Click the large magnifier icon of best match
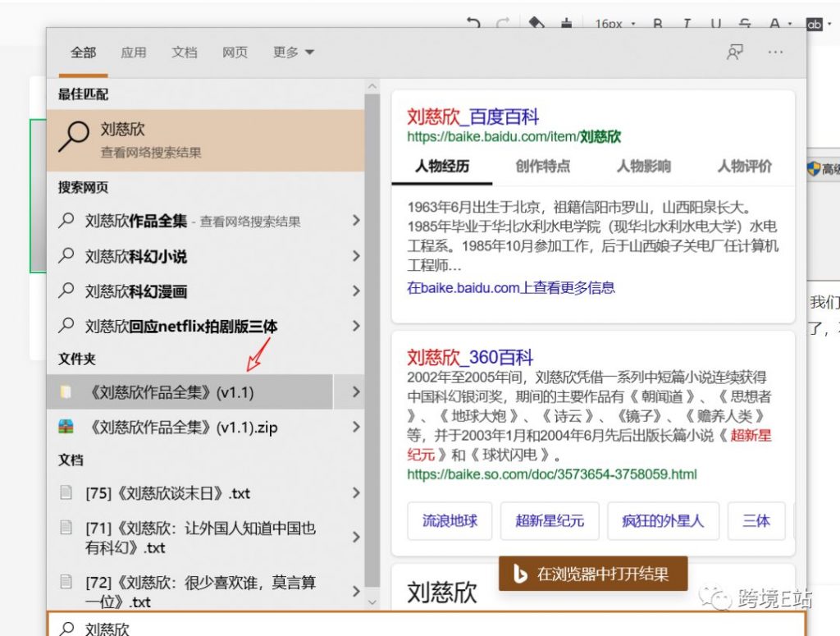This screenshot has width=840, height=636. click(73, 136)
